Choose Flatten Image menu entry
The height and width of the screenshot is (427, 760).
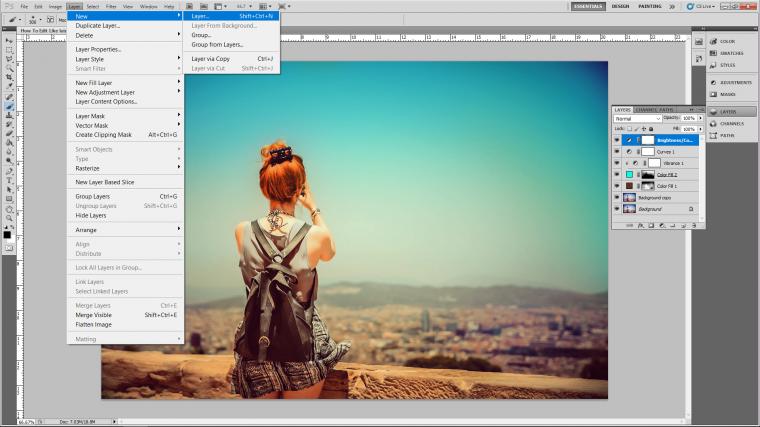point(125,325)
